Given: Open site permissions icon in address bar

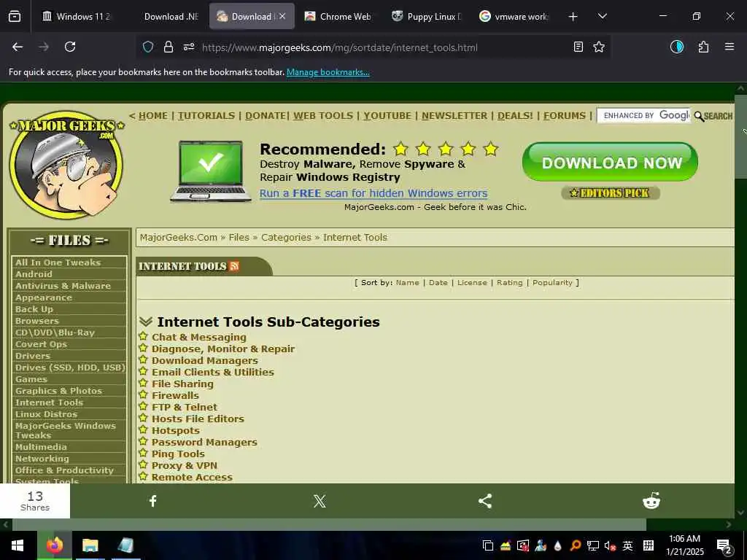Looking at the screenshot, I should [x=189, y=47].
